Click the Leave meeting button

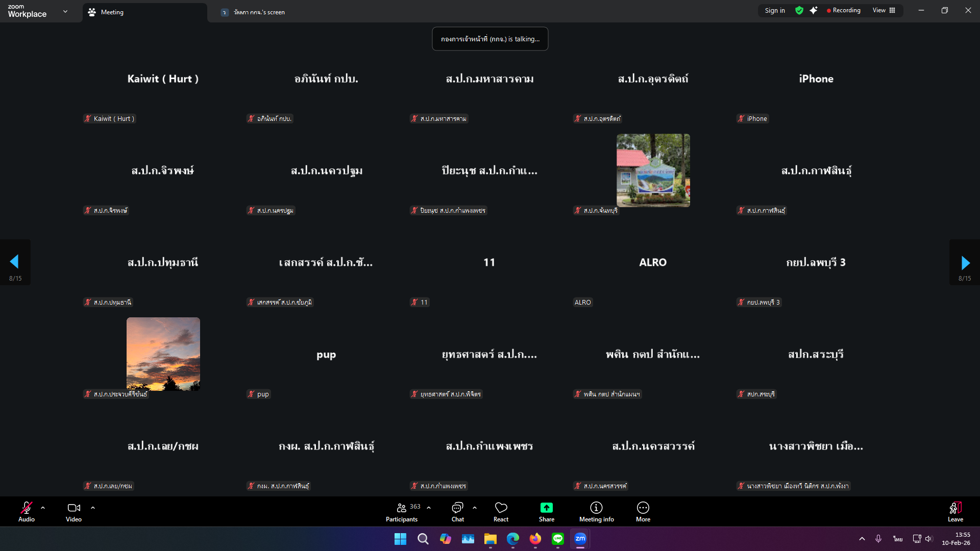click(x=955, y=511)
